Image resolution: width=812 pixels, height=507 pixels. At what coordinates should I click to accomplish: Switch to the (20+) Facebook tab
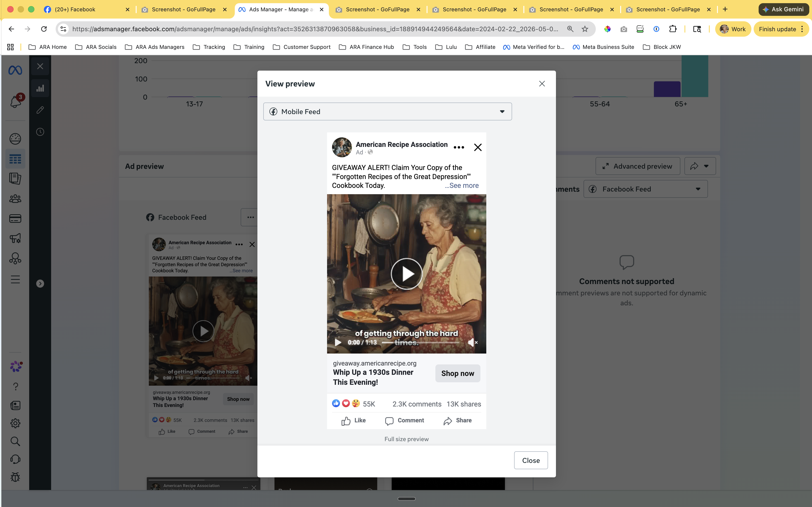tap(86, 9)
